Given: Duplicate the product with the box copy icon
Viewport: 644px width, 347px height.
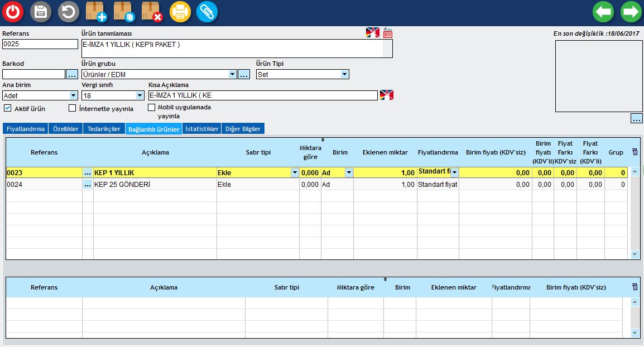Looking at the screenshot, I should pos(124,12).
